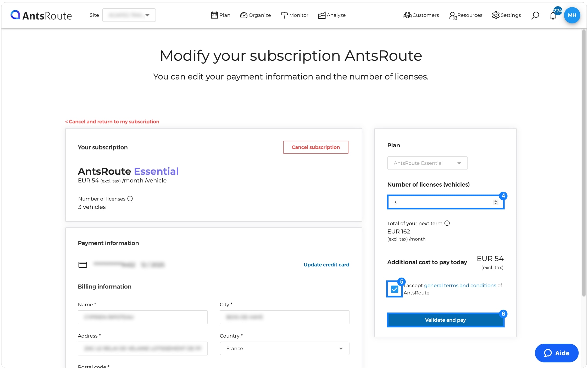Click the billing Name input field
588x370 pixels.
click(x=142, y=317)
